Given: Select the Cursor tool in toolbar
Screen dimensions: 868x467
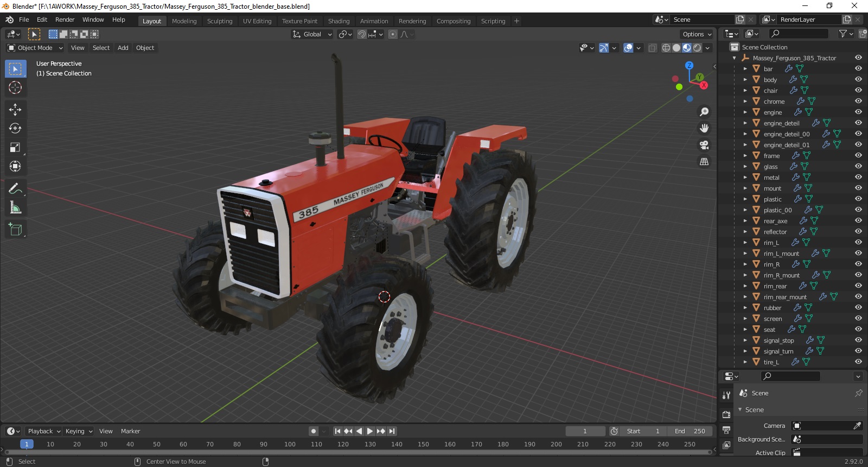Looking at the screenshot, I should click(x=15, y=87).
